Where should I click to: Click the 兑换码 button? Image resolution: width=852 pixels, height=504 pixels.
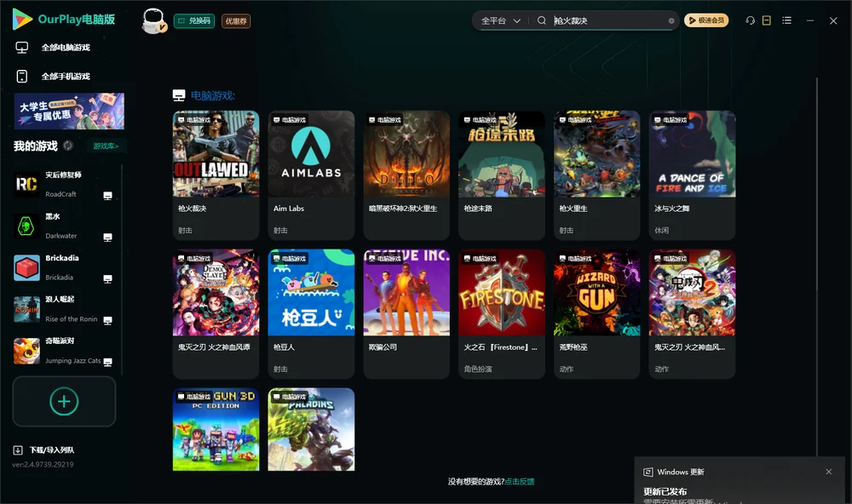194,21
